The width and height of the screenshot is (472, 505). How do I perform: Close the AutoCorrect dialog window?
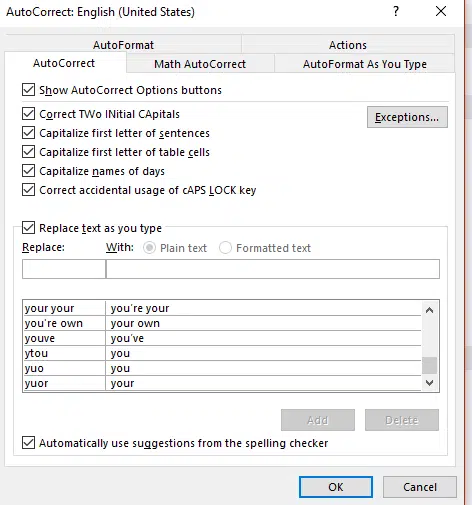[441, 11]
